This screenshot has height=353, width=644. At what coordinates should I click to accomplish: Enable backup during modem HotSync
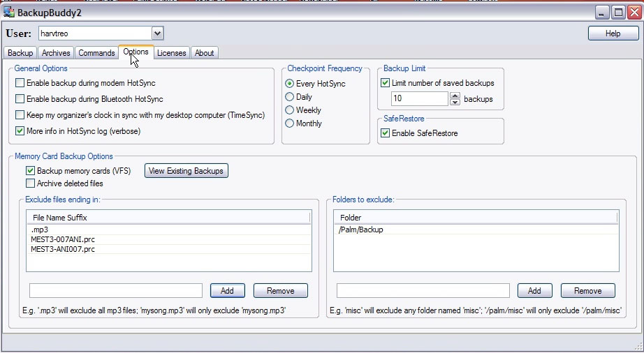[x=20, y=83]
